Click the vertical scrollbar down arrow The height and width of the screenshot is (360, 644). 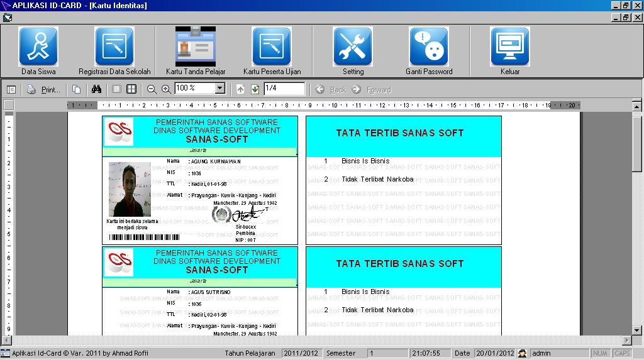636,330
